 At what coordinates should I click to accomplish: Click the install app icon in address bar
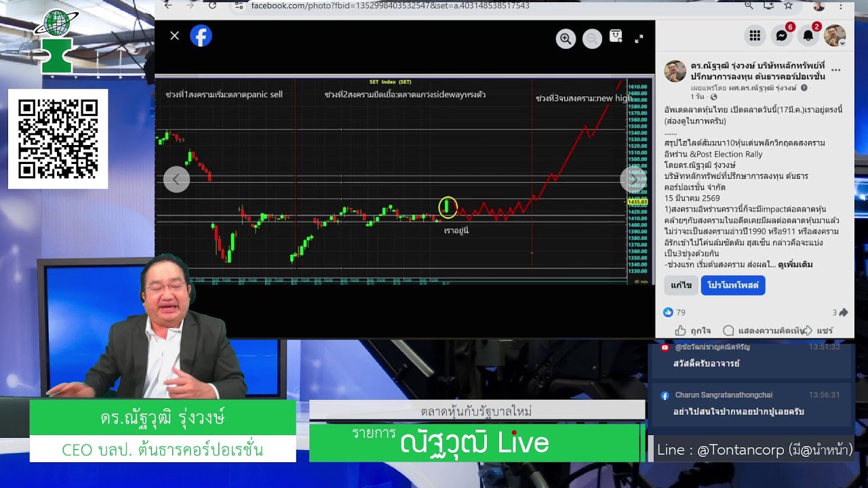(768, 5)
